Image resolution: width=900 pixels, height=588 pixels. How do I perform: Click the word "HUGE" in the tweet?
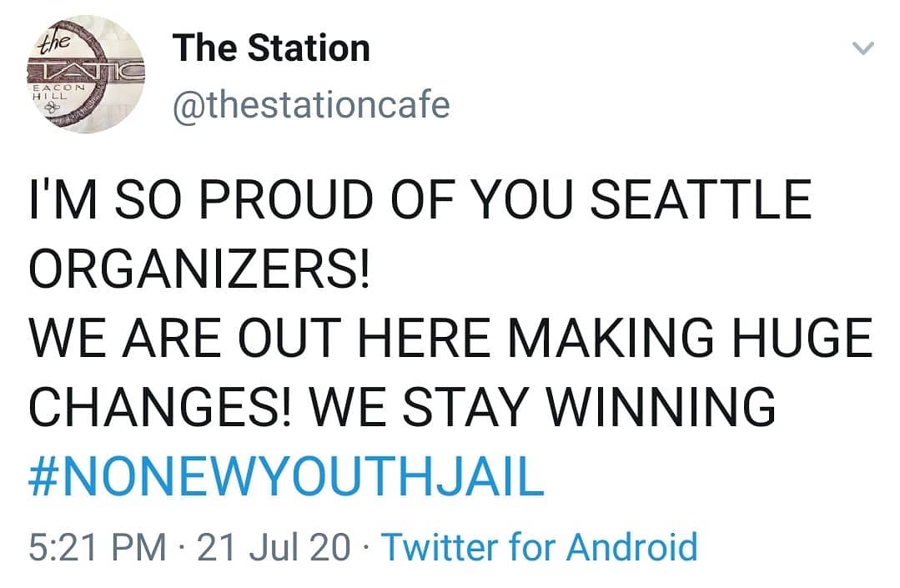[x=802, y=338]
